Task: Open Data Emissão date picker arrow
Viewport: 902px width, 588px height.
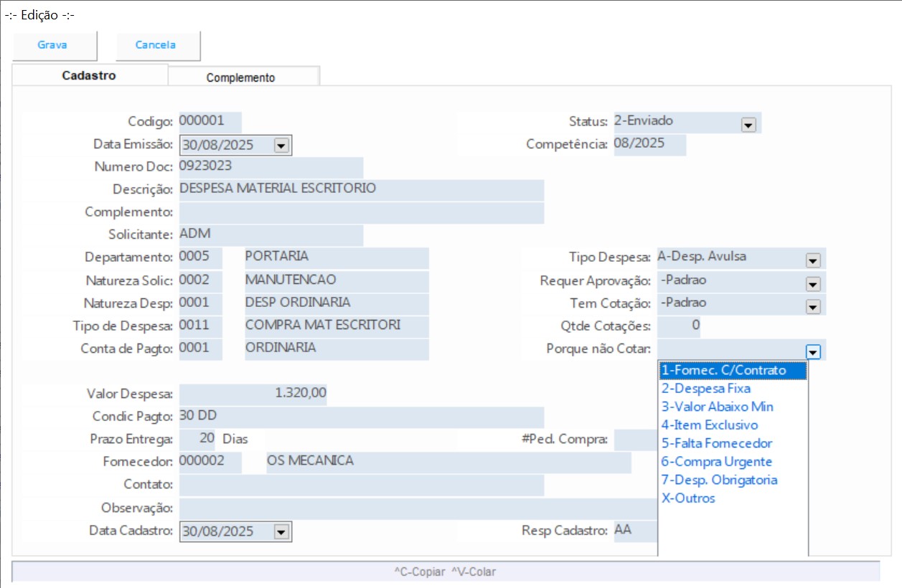Action: pos(281,146)
